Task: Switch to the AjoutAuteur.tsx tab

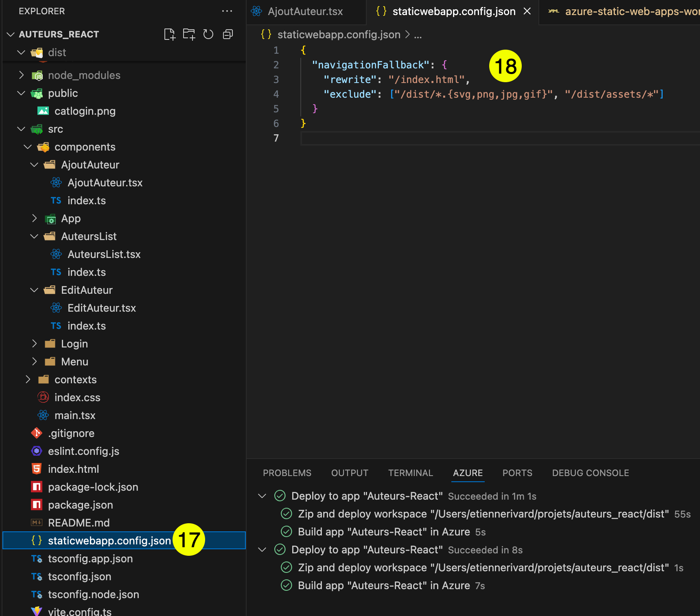Action: pos(304,11)
